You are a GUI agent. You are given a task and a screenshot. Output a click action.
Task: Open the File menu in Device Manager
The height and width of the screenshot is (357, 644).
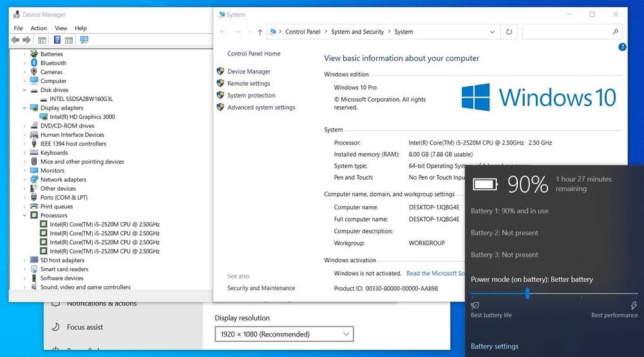point(18,28)
